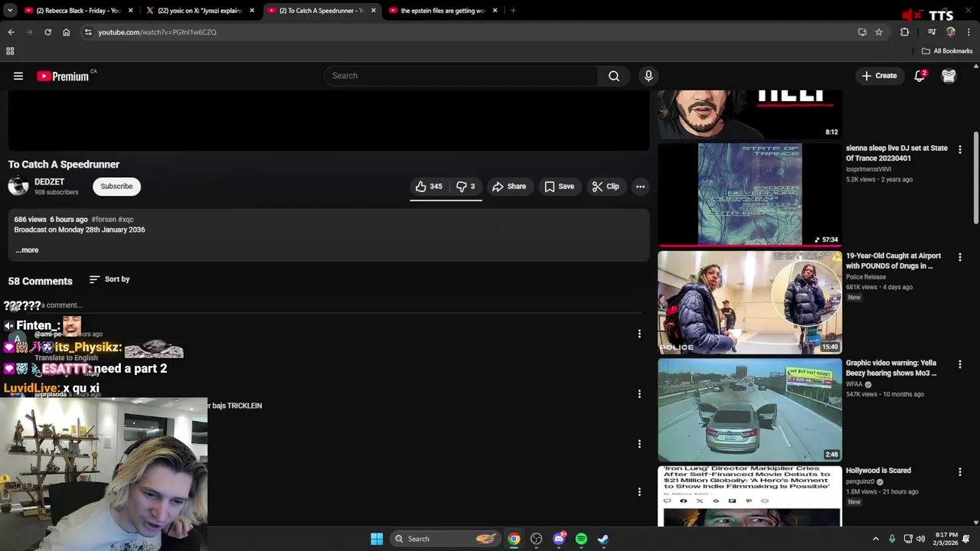980x551 pixels.
Task: Open Chrome extensions puzzle icon
Action: [x=904, y=32]
